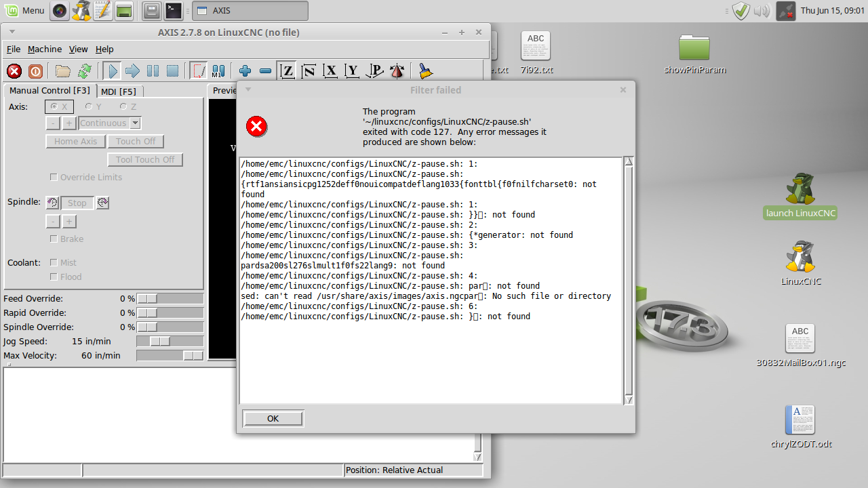Select the Z axis radio button
868x488 pixels.
pos(127,106)
